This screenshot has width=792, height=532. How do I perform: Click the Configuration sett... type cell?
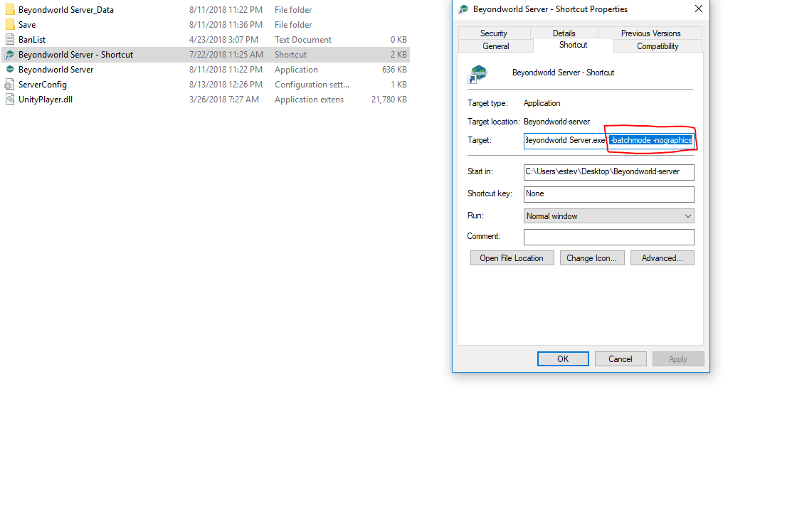(x=312, y=85)
